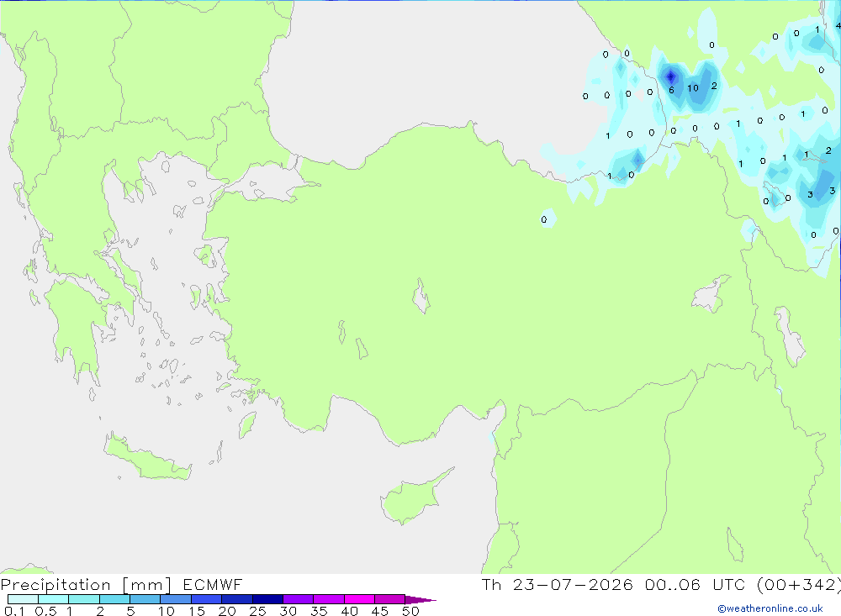Click legend tick label "0.5"
This screenshot has height=616, width=841.
point(45,611)
